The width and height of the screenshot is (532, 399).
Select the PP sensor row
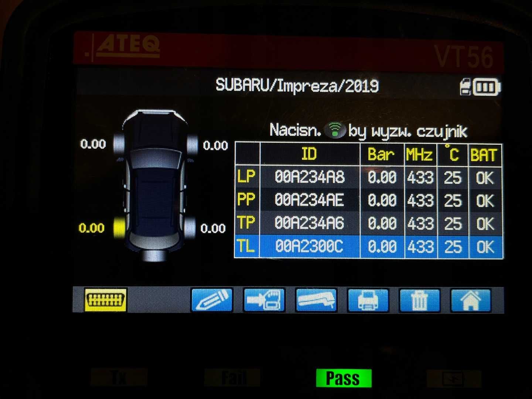pos(369,200)
